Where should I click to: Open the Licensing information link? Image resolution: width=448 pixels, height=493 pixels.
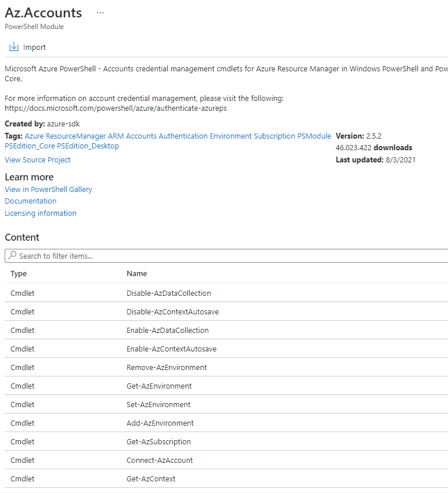tap(41, 213)
